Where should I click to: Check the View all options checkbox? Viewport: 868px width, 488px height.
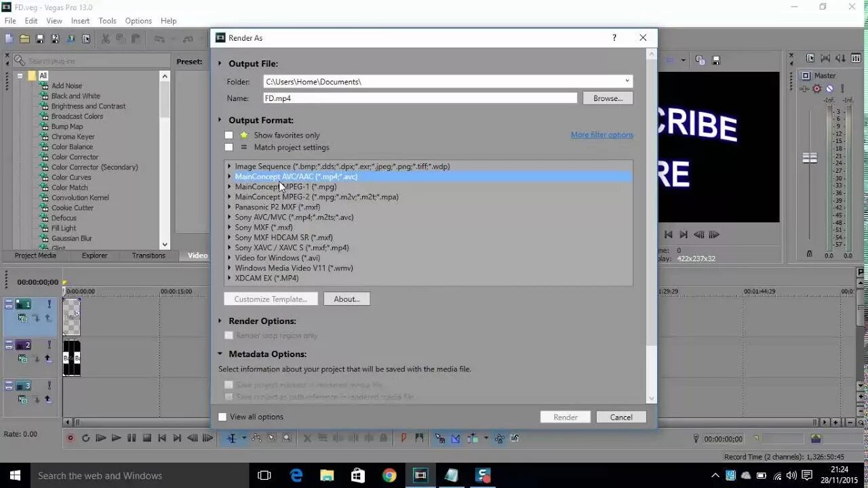222,417
